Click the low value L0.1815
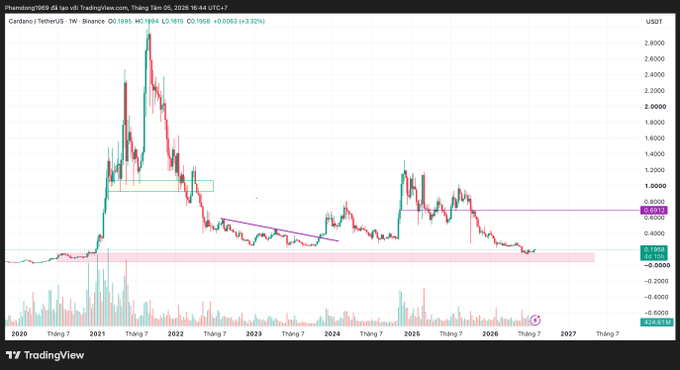680x370 pixels. 173,21
